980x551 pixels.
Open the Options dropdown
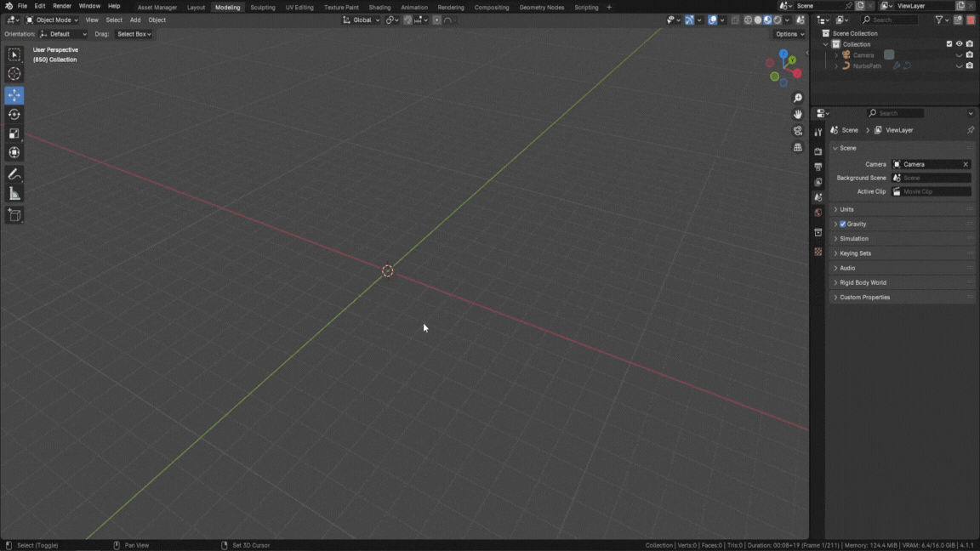(x=790, y=34)
